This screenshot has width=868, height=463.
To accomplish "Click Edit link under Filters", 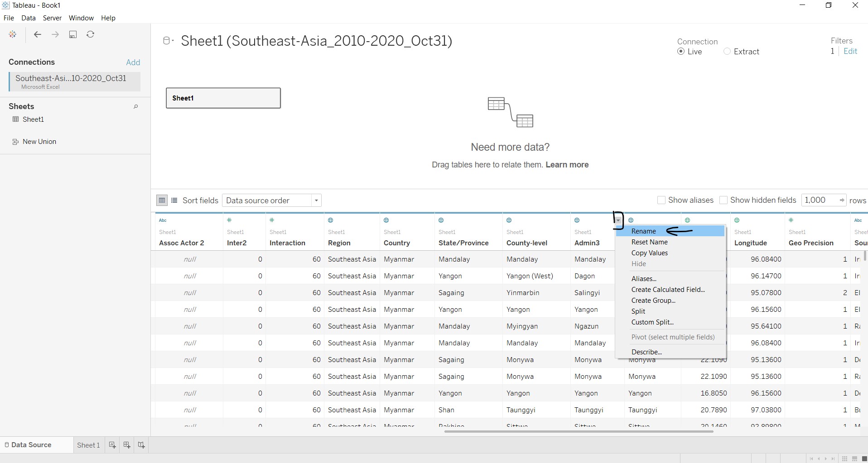I will pos(850,52).
